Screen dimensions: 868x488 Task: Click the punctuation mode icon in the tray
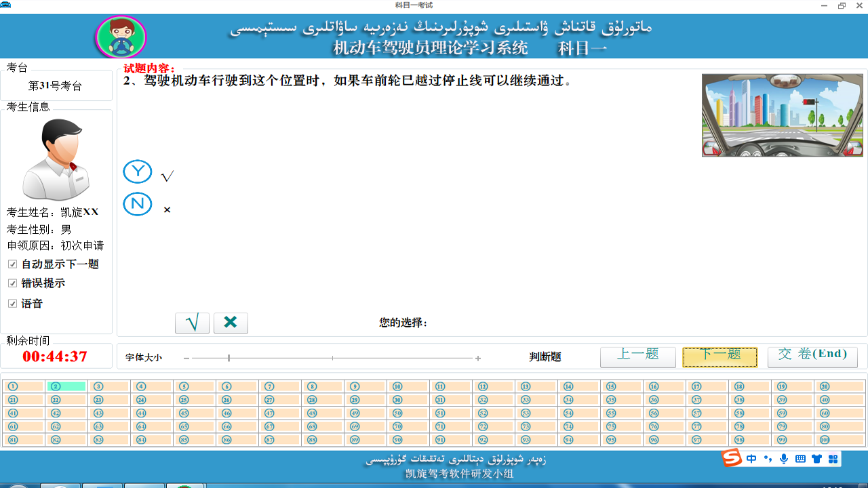point(768,458)
